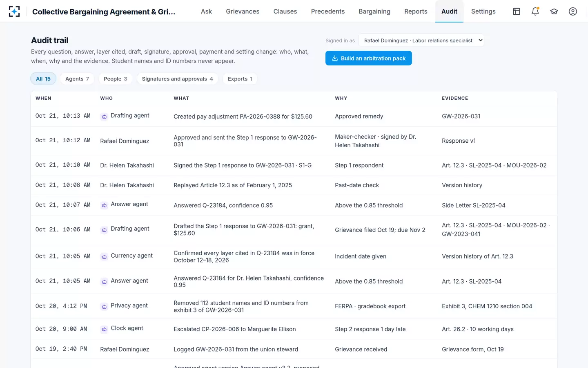Filter by Signatures and approvals 4
The width and height of the screenshot is (588, 368).
(178, 79)
